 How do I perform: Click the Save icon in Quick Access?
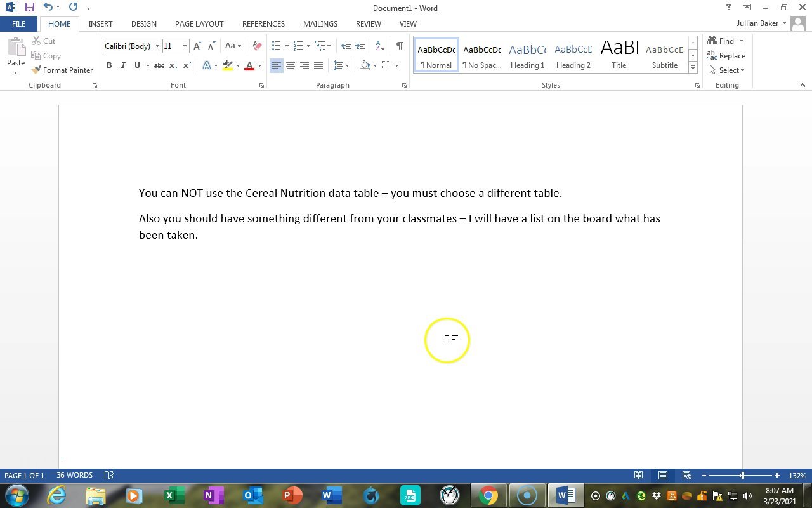(x=29, y=7)
